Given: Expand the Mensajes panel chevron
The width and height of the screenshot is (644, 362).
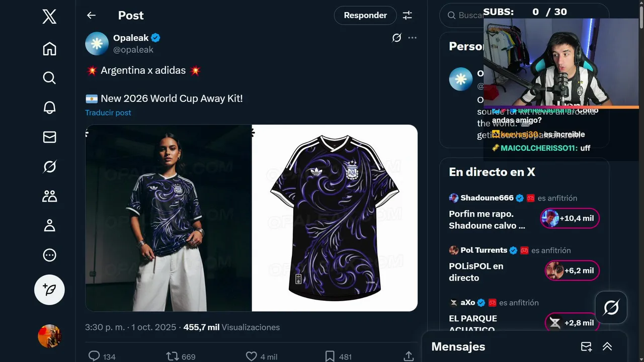Looking at the screenshot, I should coord(607,346).
